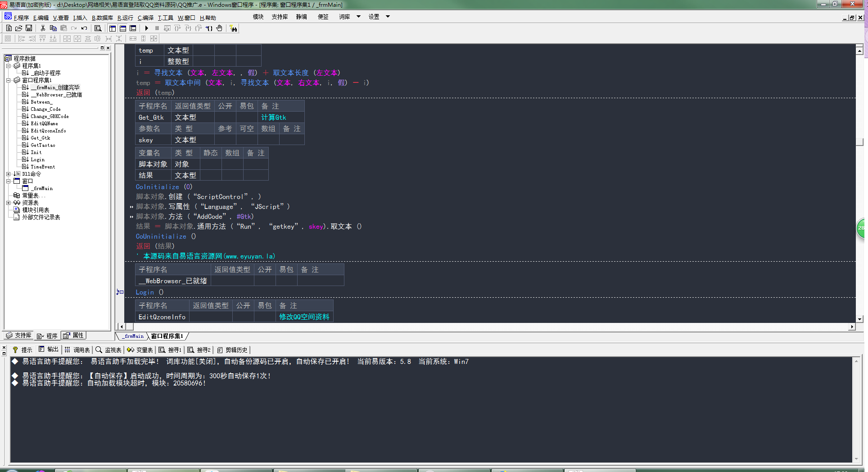Click the Open file folder icon

click(x=18, y=28)
